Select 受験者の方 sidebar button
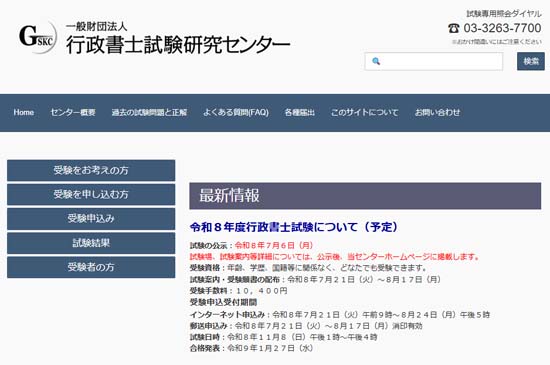Image resolution: width=550 pixels, height=365 pixels. coord(91,267)
